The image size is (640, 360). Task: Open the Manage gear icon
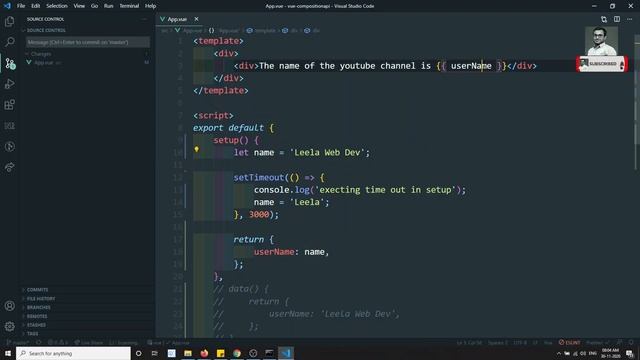pos(9,326)
